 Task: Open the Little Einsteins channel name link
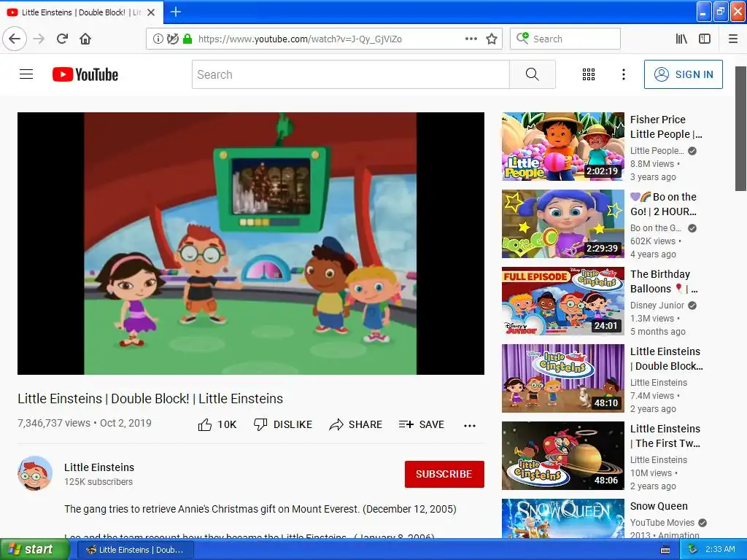[99, 467]
